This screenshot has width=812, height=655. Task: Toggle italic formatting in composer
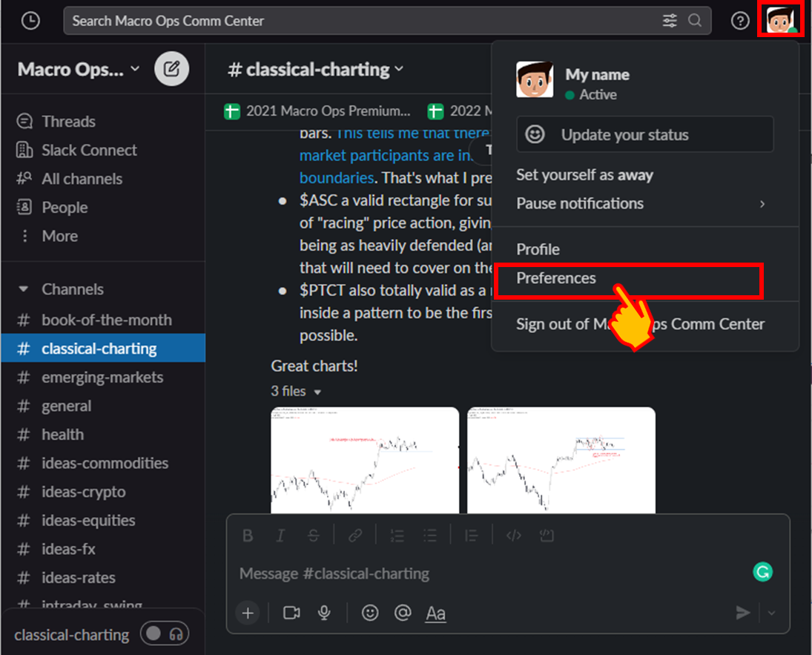pos(280,536)
